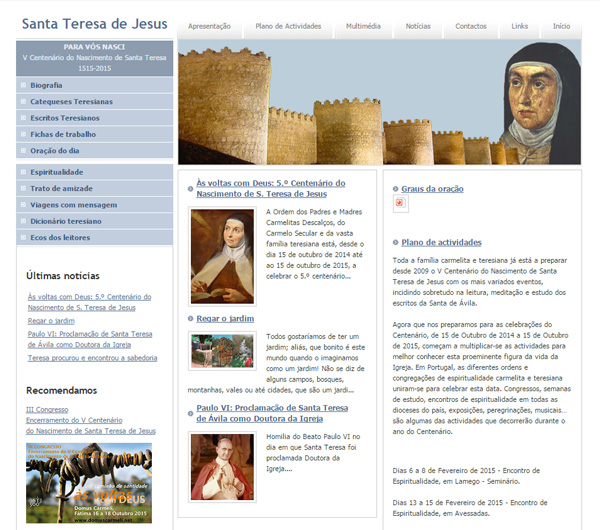Click the bullet icon beside Às voltas com Deus heading
This screenshot has width=600, height=530.
click(x=191, y=189)
